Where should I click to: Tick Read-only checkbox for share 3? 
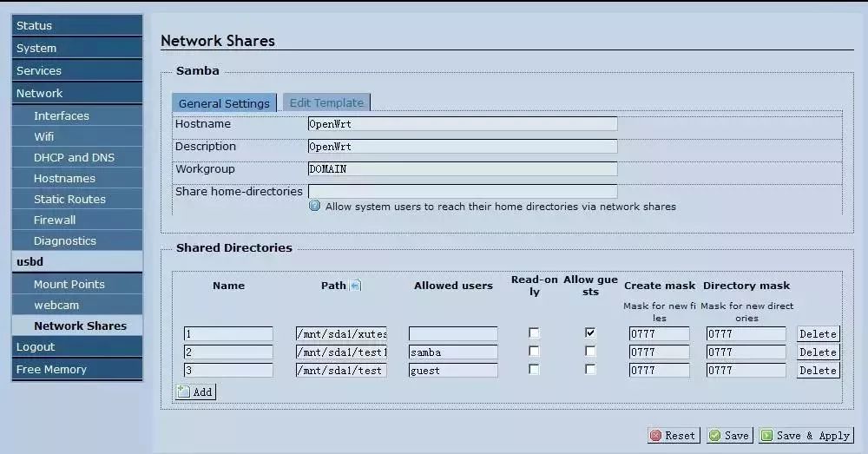coord(534,370)
